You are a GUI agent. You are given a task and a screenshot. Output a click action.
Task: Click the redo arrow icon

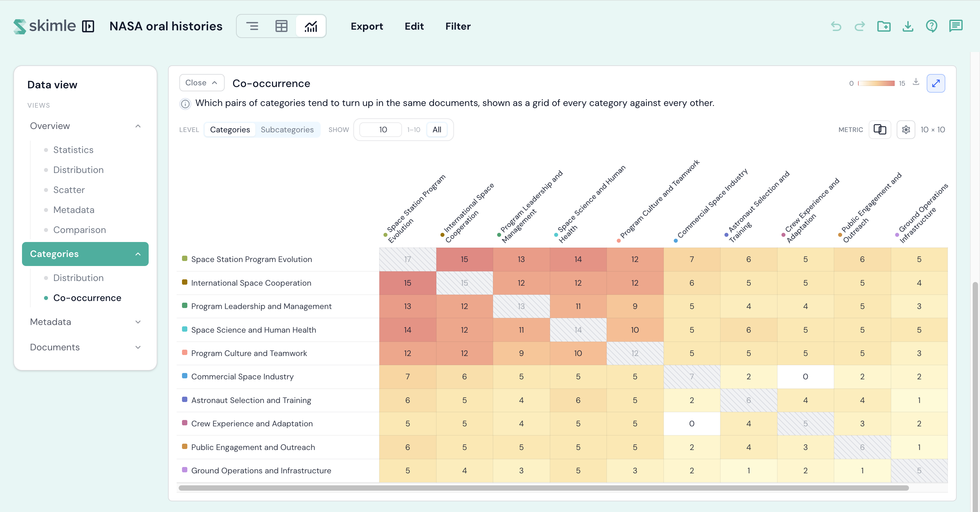tap(859, 26)
